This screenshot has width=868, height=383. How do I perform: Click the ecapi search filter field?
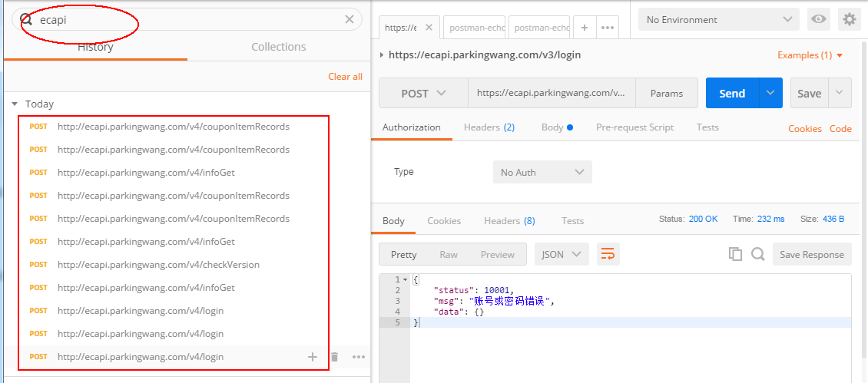tap(188, 19)
